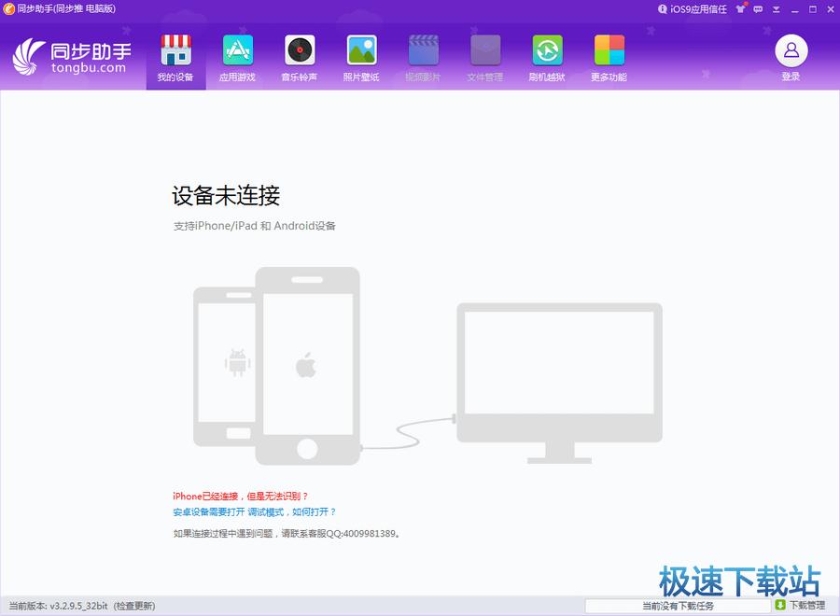Open the feedback chat bubble icon
The height and width of the screenshot is (616, 840).
click(759, 8)
